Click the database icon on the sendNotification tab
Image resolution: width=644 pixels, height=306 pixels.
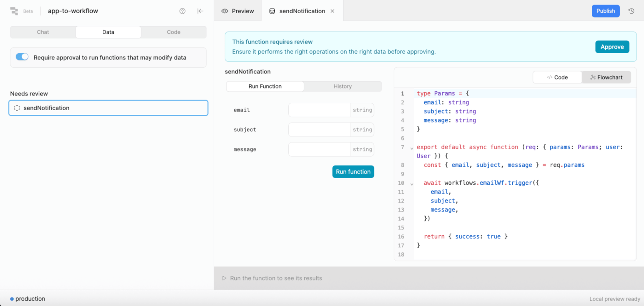[x=272, y=11]
